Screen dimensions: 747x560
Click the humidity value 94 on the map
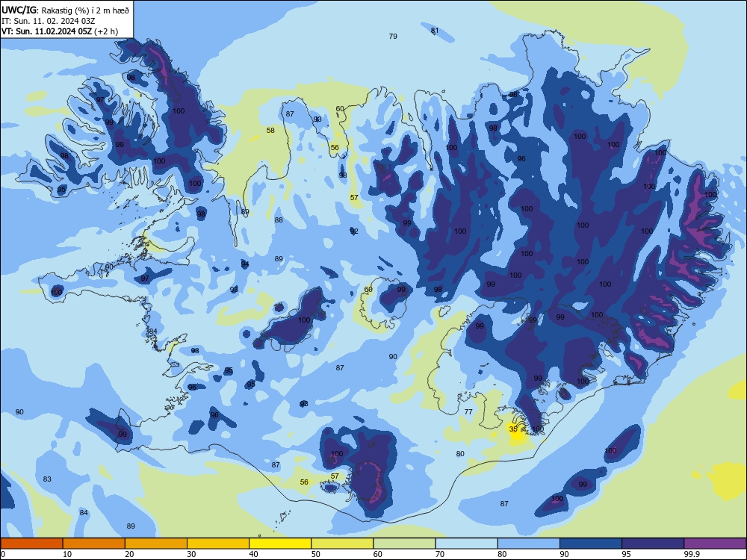(x=245, y=264)
